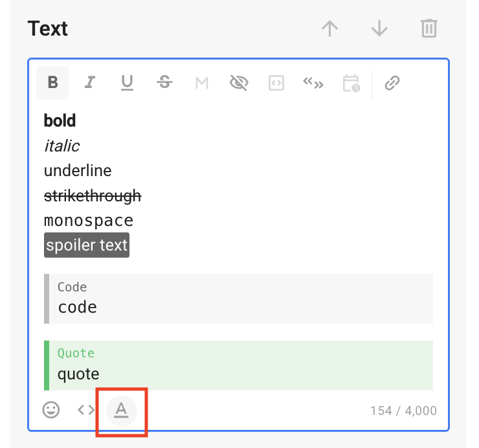Place cursor in the Code block

[240, 306]
